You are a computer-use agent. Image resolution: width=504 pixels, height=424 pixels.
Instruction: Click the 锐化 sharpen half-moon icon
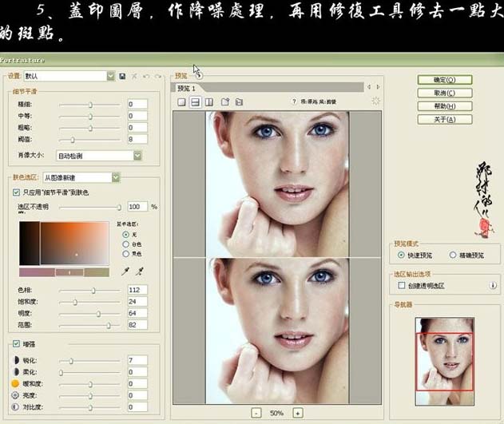tap(15, 360)
